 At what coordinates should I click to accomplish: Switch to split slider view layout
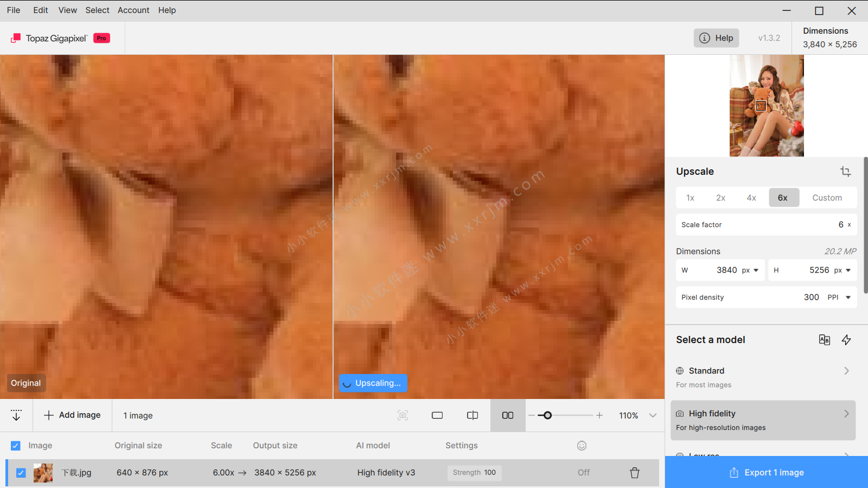[x=473, y=415]
